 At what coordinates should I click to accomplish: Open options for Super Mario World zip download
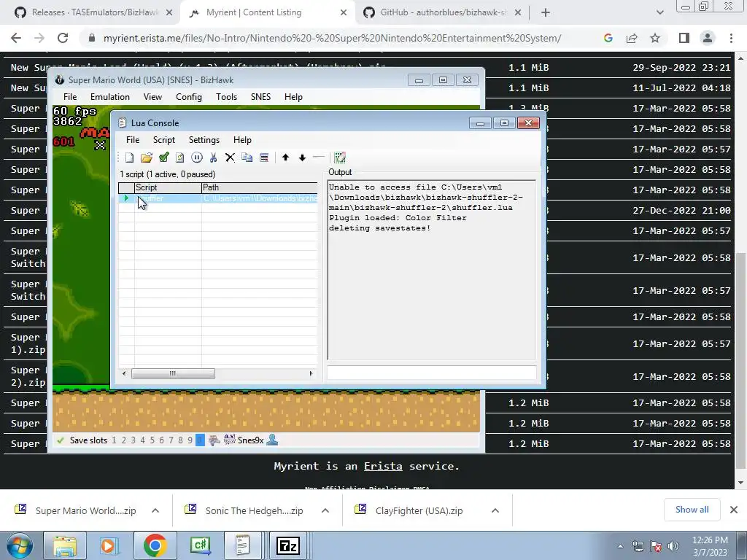[x=155, y=510]
